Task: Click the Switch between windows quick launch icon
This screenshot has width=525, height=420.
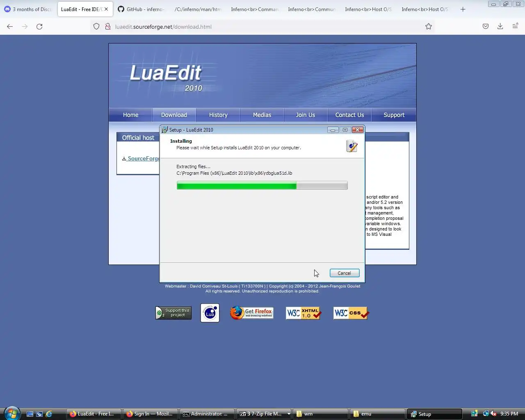Action: tap(39, 414)
